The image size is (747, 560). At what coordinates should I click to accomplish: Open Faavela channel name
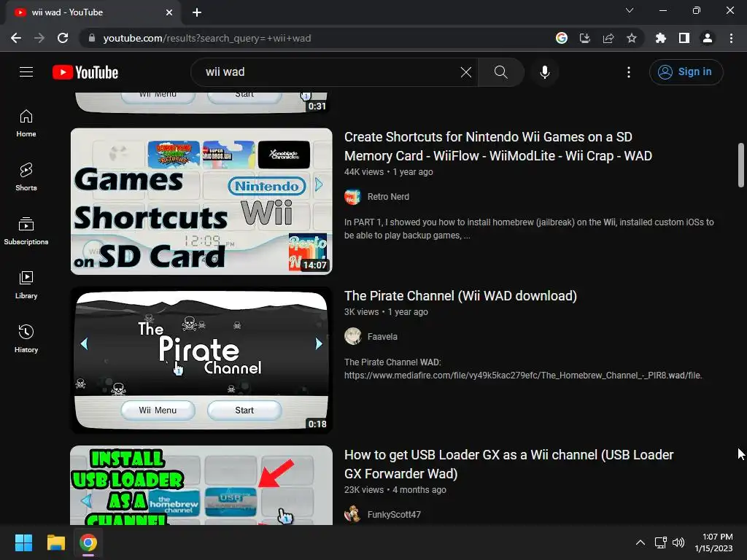point(382,337)
